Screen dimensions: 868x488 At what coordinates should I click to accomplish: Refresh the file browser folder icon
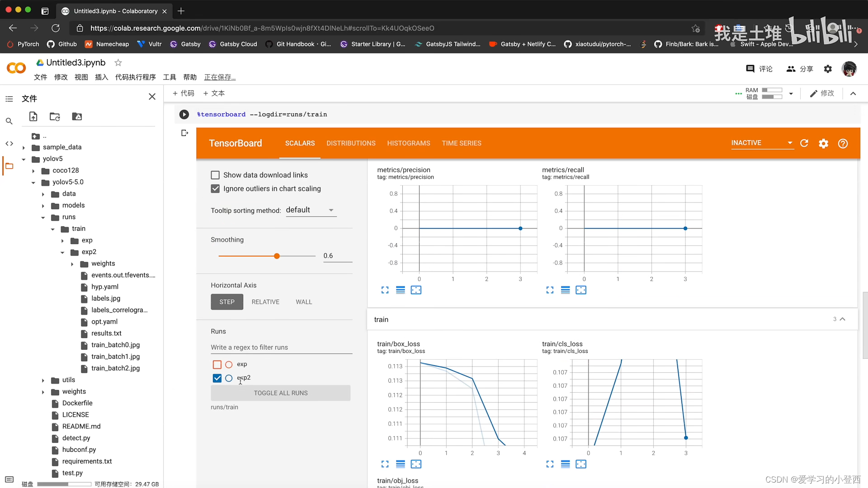[x=55, y=117]
